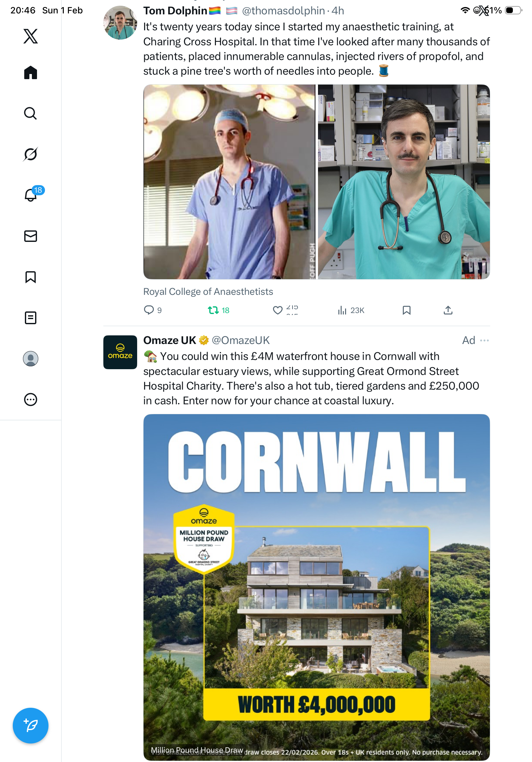Reply to Tom Dolphin's tweet
Screen dimensions: 532x762
[x=149, y=310]
